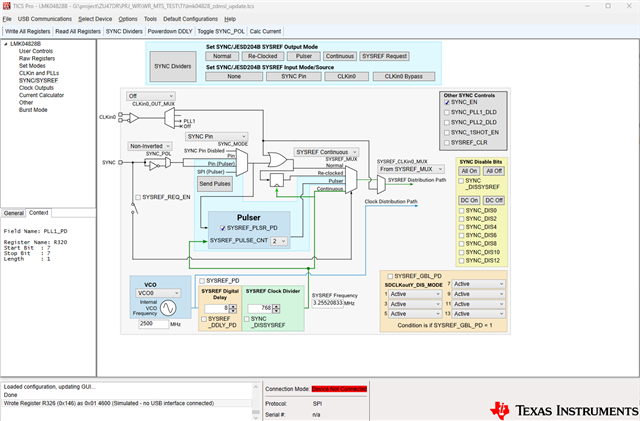Open the Tools menu

[x=150, y=19]
